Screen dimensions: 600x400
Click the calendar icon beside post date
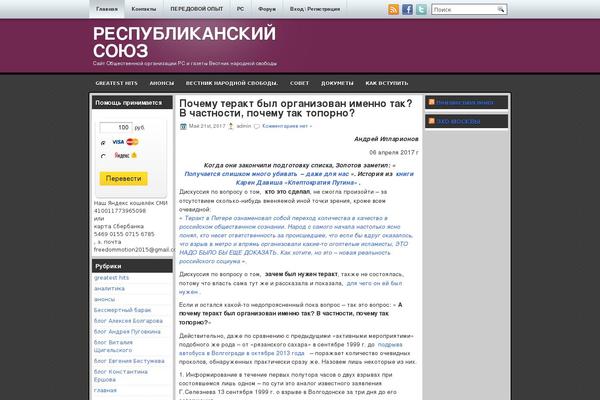tap(183, 126)
